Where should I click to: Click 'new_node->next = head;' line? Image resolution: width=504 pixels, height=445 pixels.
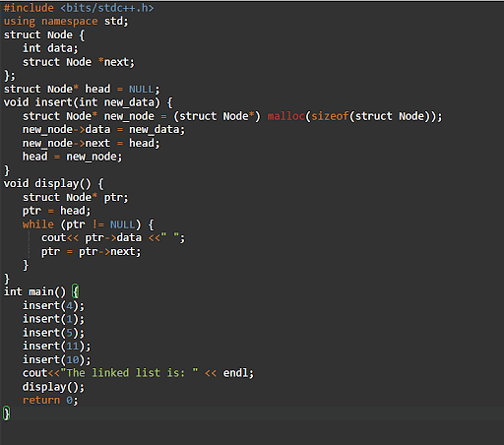[91, 143]
